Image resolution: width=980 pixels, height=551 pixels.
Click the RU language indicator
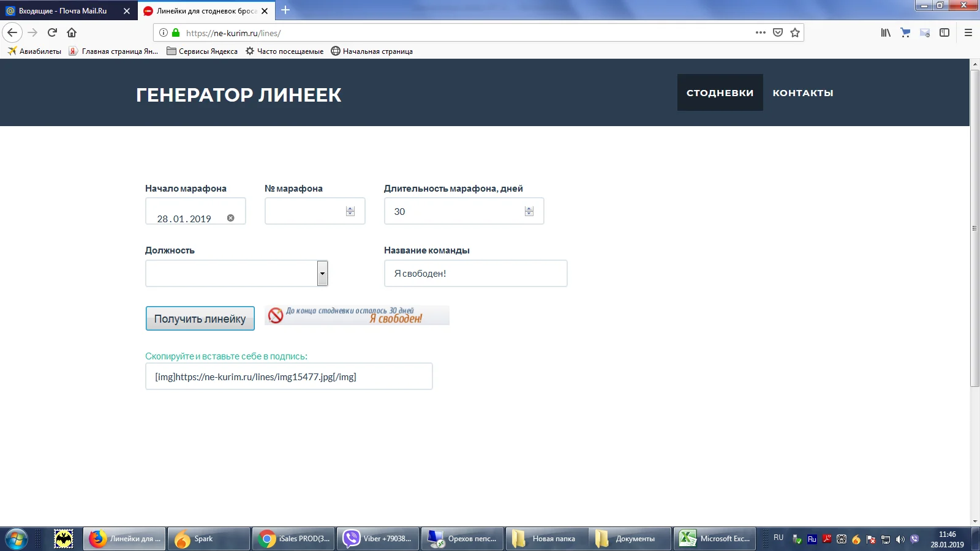[778, 538]
